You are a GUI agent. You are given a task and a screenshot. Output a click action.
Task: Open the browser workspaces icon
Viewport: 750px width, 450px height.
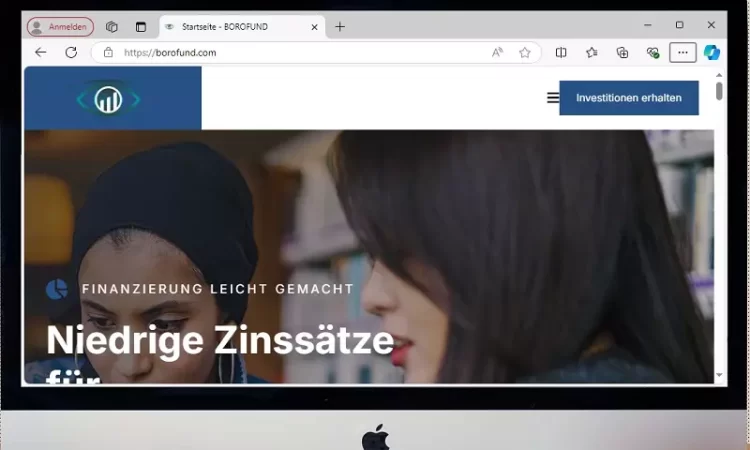pyautogui.click(x=111, y=27)
